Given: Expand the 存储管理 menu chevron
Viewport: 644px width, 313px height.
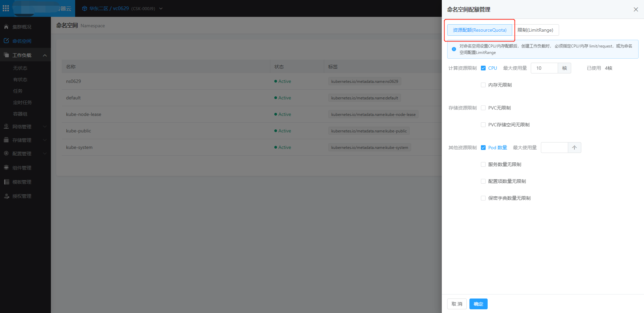Looking at the screenshot, I should pyautogui.click(x=45, y=140).
